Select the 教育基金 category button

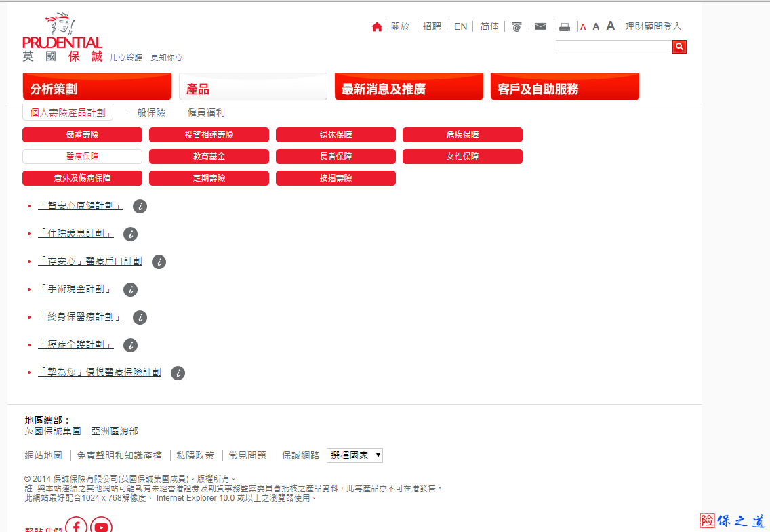click(x=209, y=157)
